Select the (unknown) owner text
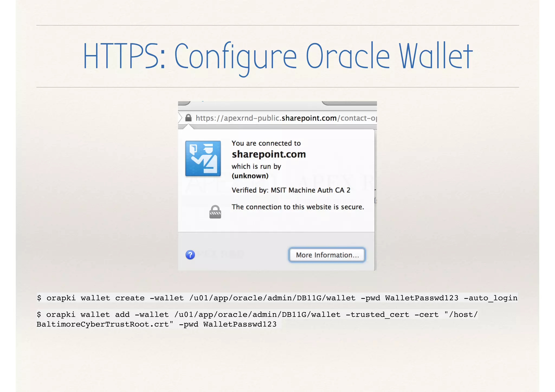The height and width of the screenshot is (392, 555). click(250, 176)
